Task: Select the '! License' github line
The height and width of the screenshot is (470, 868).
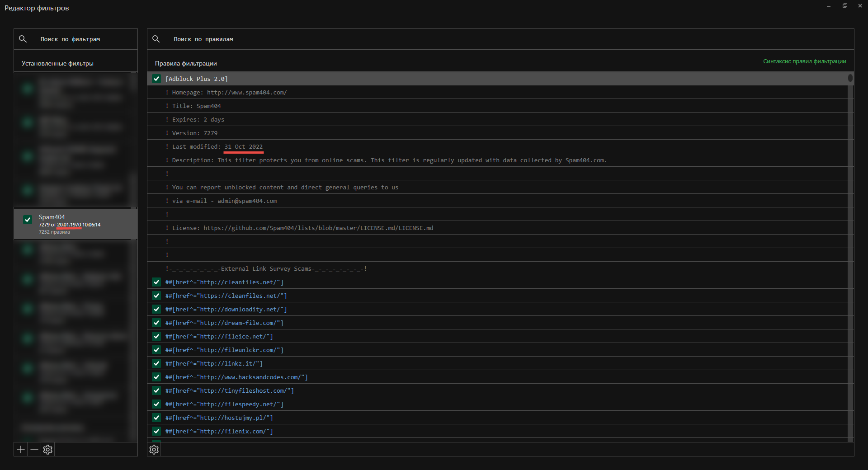Action: [497, 228]
